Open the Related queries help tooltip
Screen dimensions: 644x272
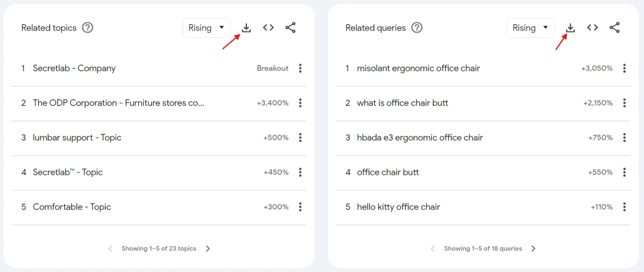tap(417, 28)
